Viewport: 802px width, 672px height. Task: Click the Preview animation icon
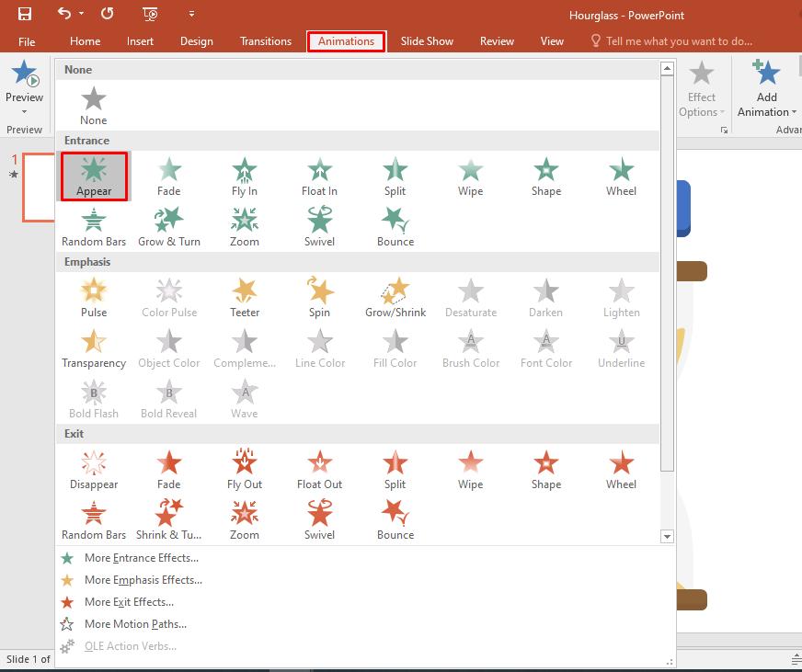(x=24, y=78)
